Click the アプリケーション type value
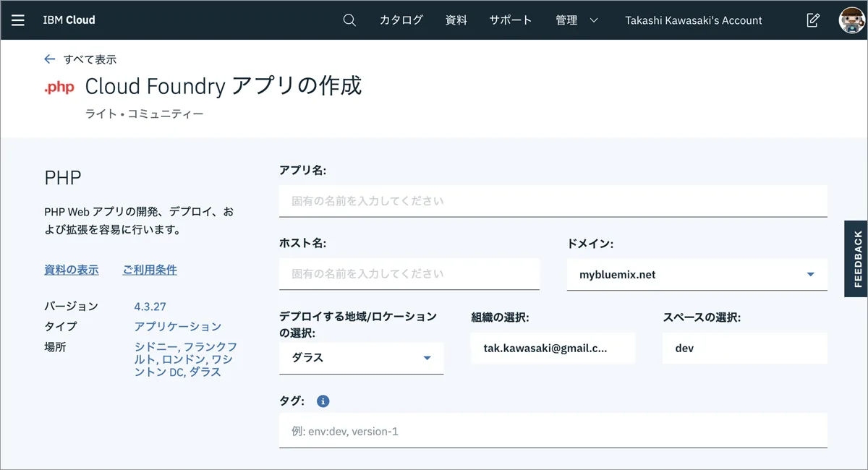The width and height of the screenshot is (868, 470). point(178,327)
